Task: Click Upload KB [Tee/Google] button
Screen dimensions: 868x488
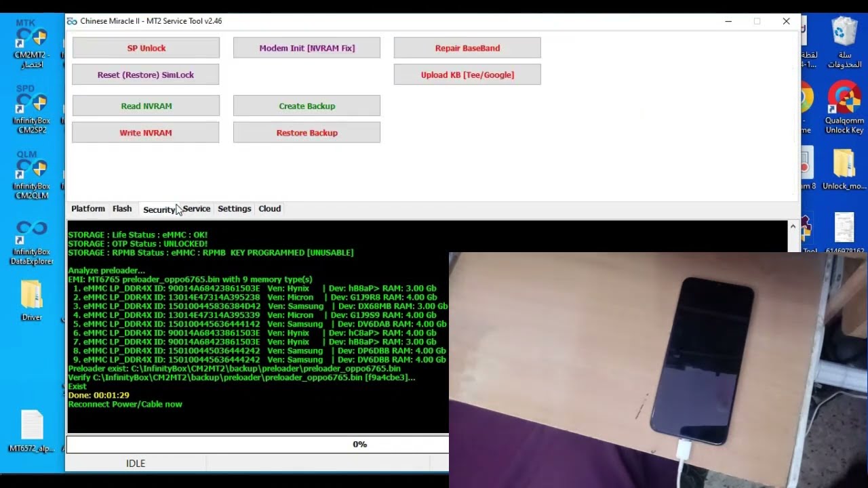Action: [x=467, y=75]
